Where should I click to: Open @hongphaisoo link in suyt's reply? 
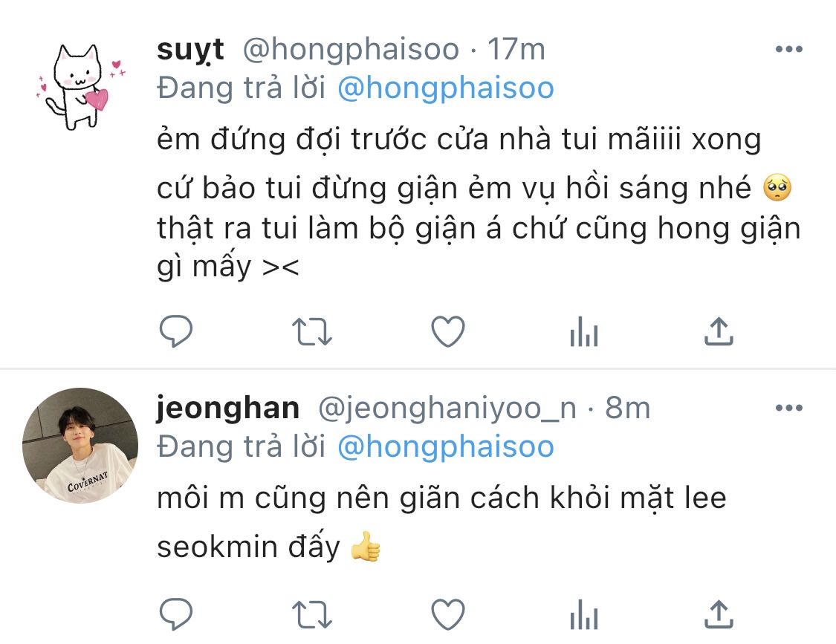click(446, 88)
